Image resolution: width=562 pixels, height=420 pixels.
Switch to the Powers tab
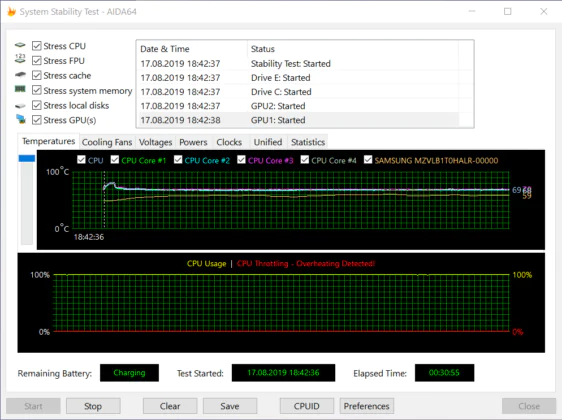[x=193, y=142]
